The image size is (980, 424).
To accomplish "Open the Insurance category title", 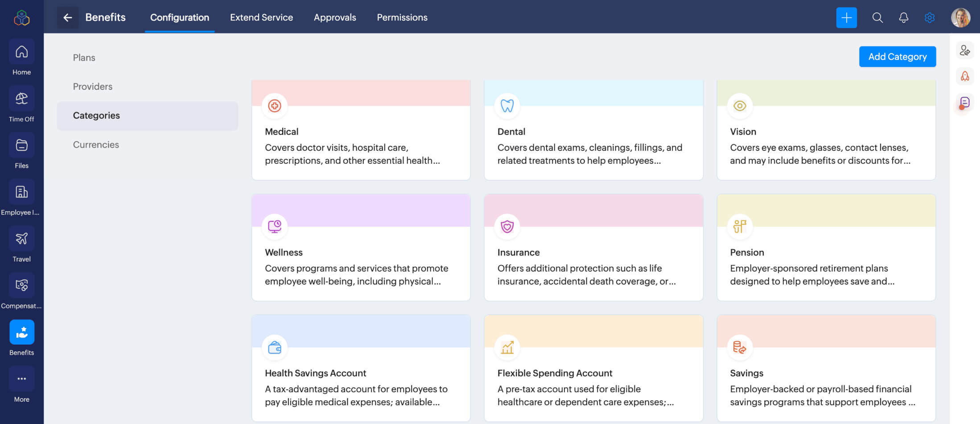I will point(519,253).
